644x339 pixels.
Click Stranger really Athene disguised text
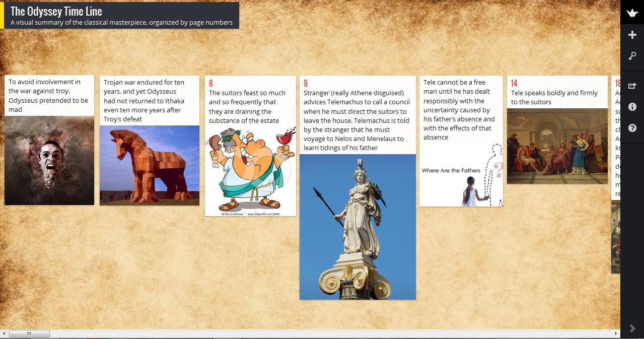click(356, 120)
